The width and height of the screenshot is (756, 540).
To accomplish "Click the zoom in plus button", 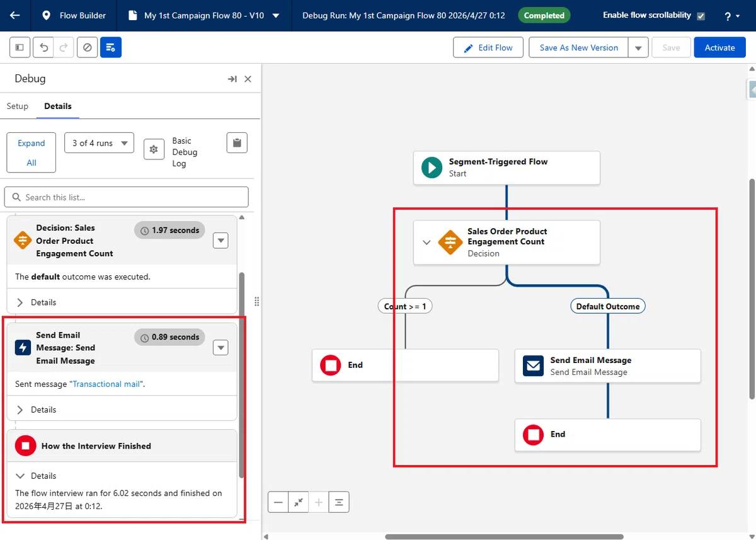I will pos(319,502).
